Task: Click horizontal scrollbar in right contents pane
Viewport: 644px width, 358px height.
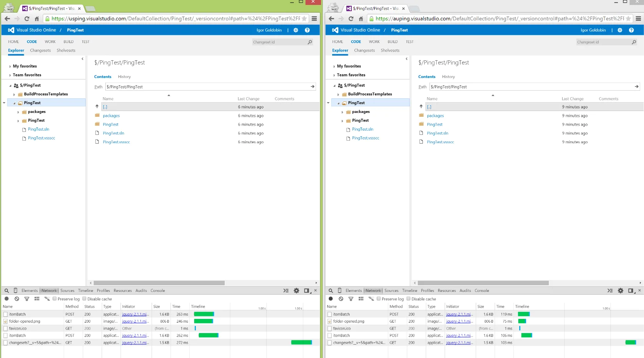Action: 483,283
